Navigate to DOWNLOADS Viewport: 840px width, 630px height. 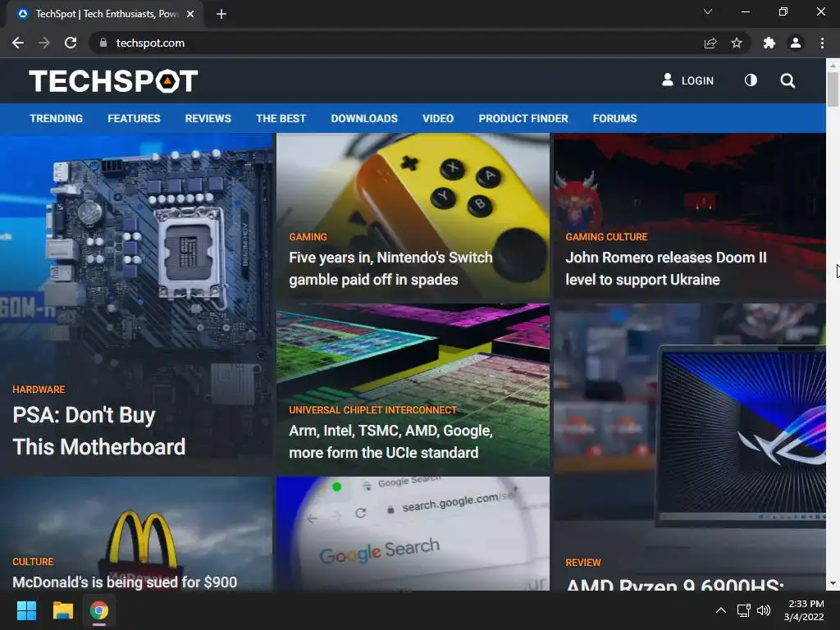[364, 118]
